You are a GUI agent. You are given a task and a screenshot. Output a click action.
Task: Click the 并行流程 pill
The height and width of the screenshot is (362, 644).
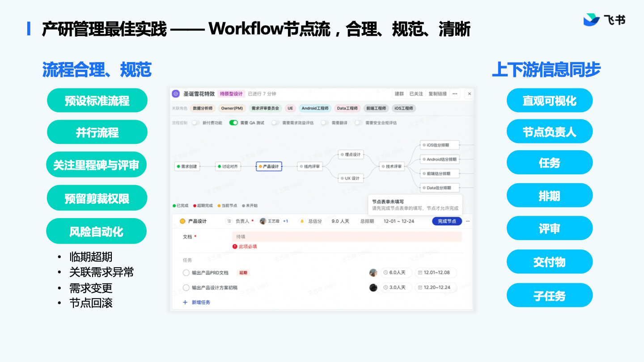(97, 132)
